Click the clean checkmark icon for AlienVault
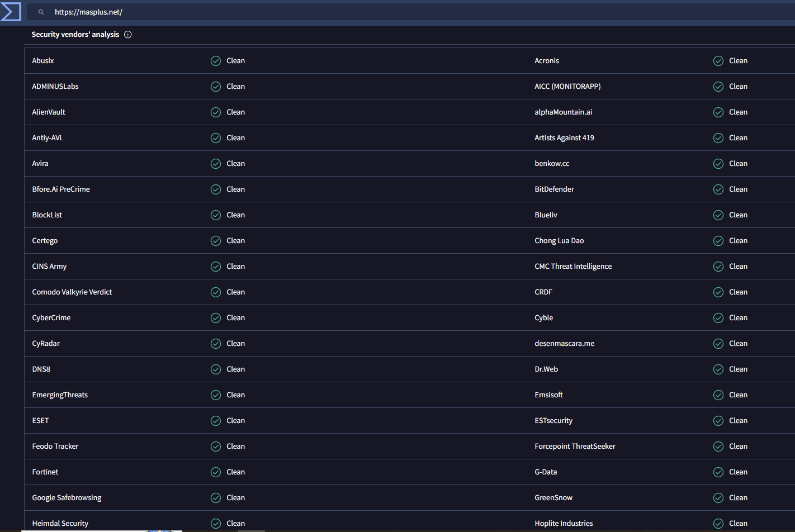The height and width of the screenshot is (532, 795). [x=216, y=112]
